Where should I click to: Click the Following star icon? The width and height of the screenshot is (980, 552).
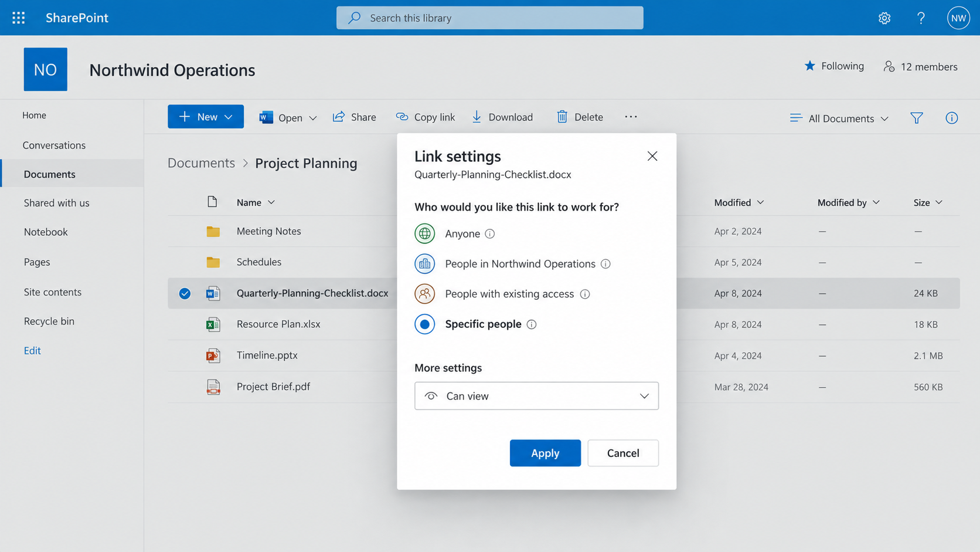click(x=809, y=66)
